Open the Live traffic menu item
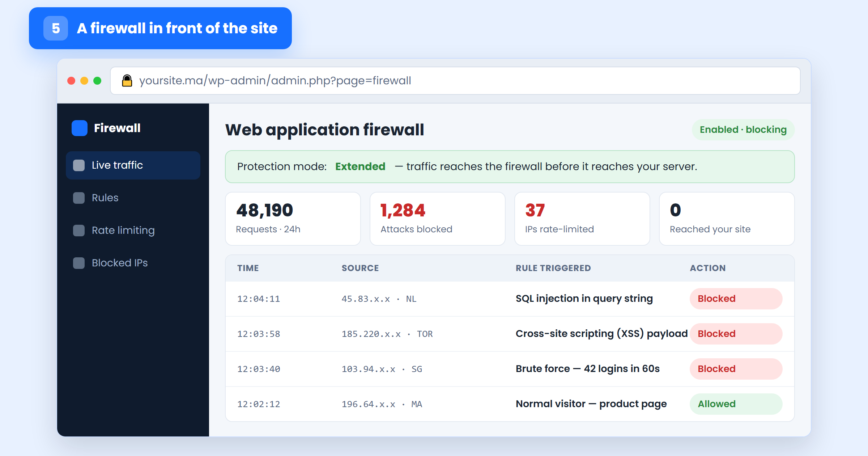The image size is (868, 456). 133,165
